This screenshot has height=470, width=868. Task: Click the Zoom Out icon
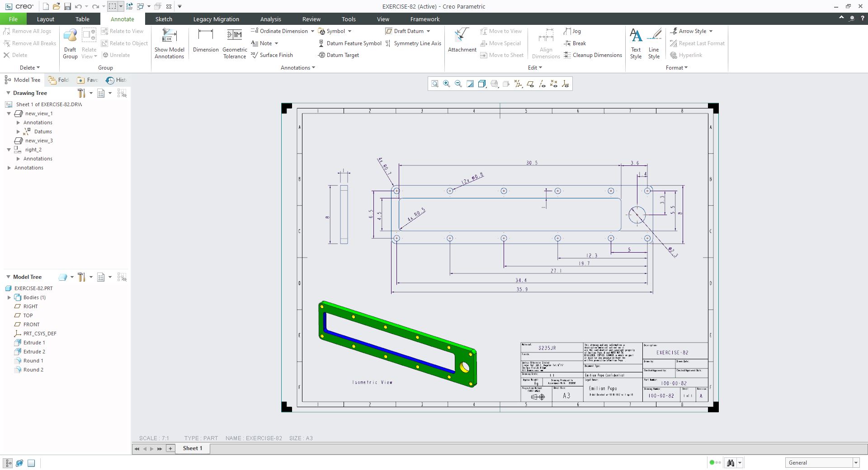click(458, 84)
